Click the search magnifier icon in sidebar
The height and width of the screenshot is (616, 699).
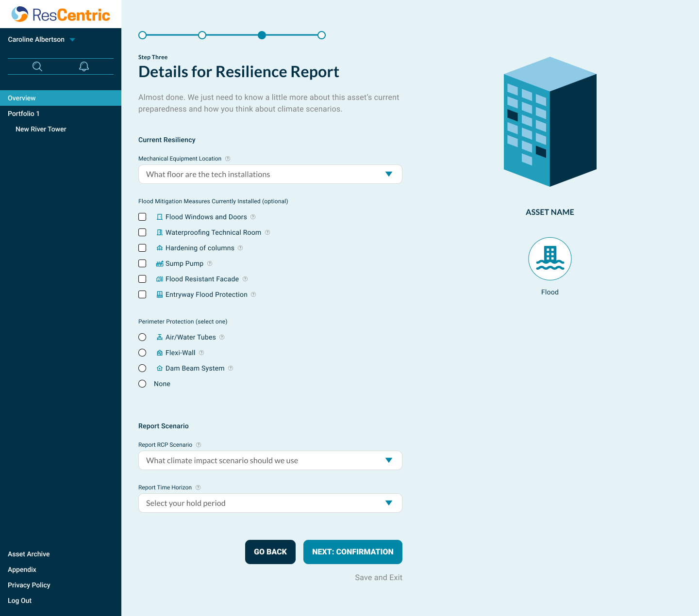point(37,66)
